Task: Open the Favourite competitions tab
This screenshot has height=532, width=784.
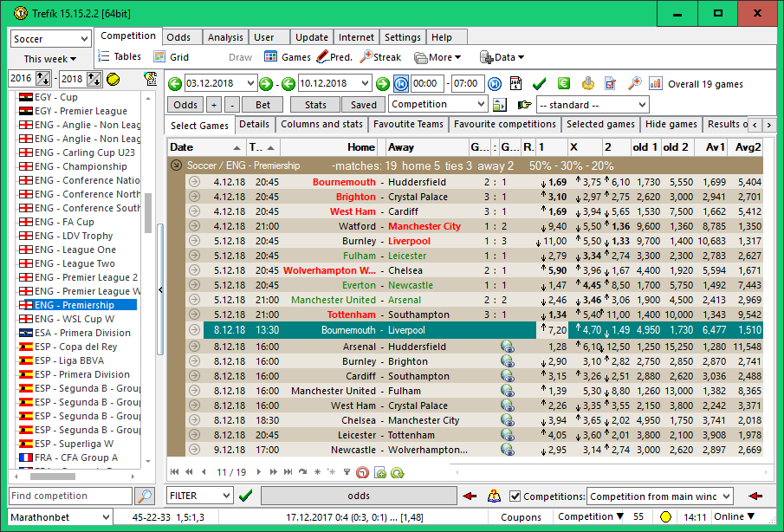Action: pos(504,125)
